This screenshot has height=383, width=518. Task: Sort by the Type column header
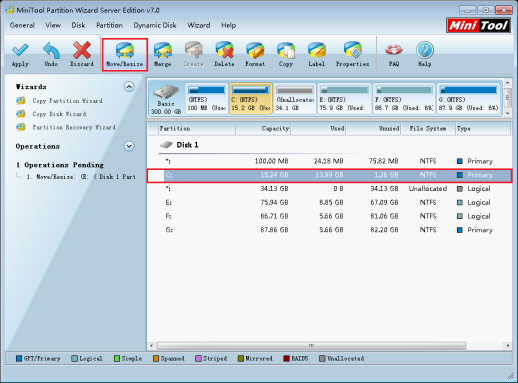(x=483, y=129)
